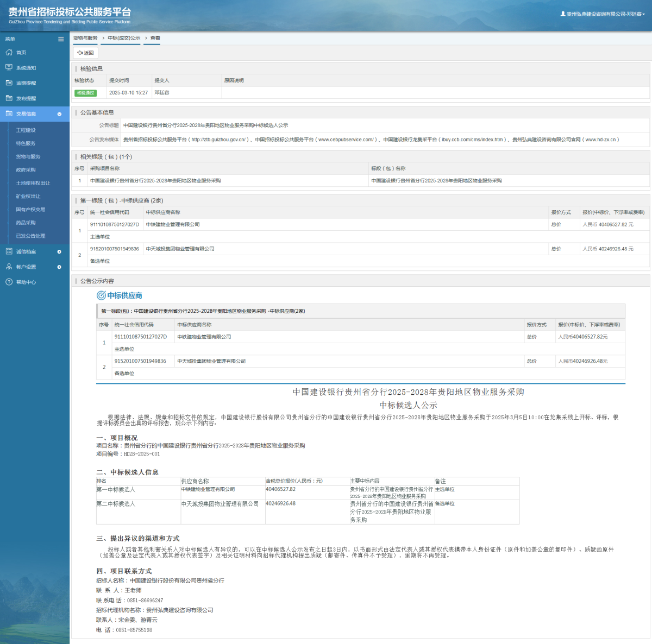
Task: Click the 第二中标候选人 cell
Action: point(116,504)
